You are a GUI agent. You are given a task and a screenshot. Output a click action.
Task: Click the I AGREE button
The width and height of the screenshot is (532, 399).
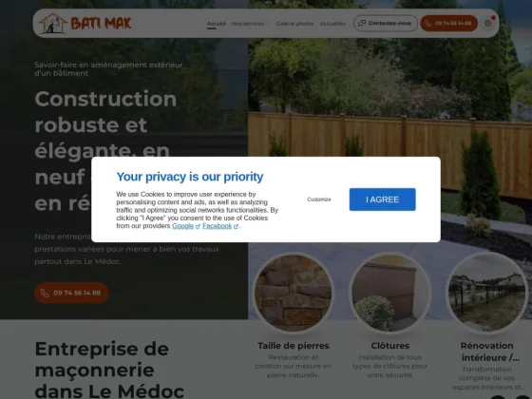point(382,199)
